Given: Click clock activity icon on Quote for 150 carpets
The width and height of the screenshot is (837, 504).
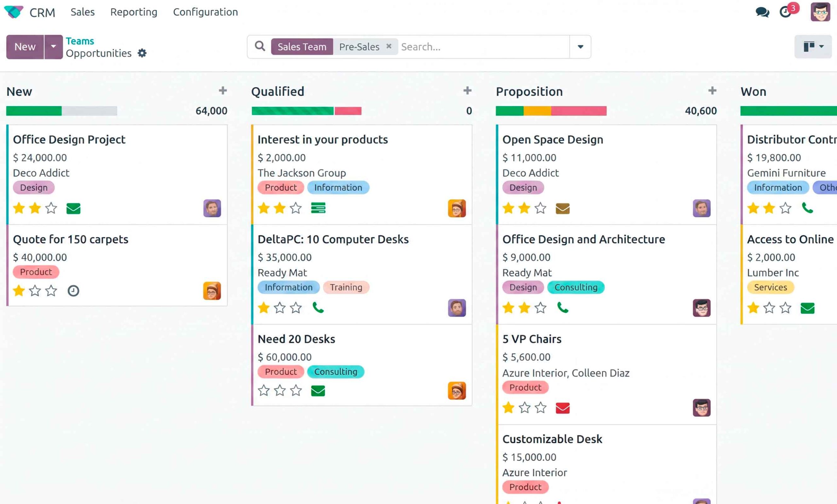Looking at the screenshot, I should (x=73, y=291).
